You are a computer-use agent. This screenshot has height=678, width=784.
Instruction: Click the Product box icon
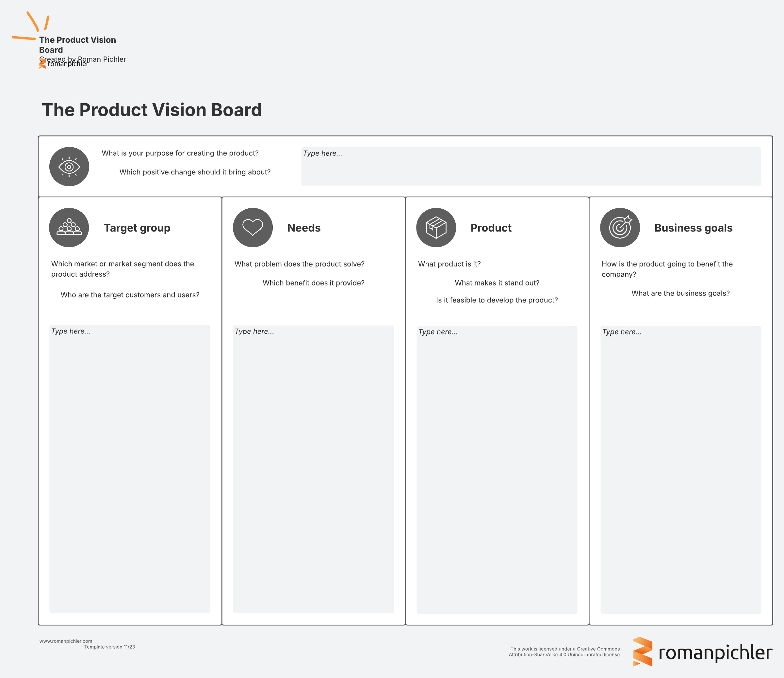coord(436,227)
